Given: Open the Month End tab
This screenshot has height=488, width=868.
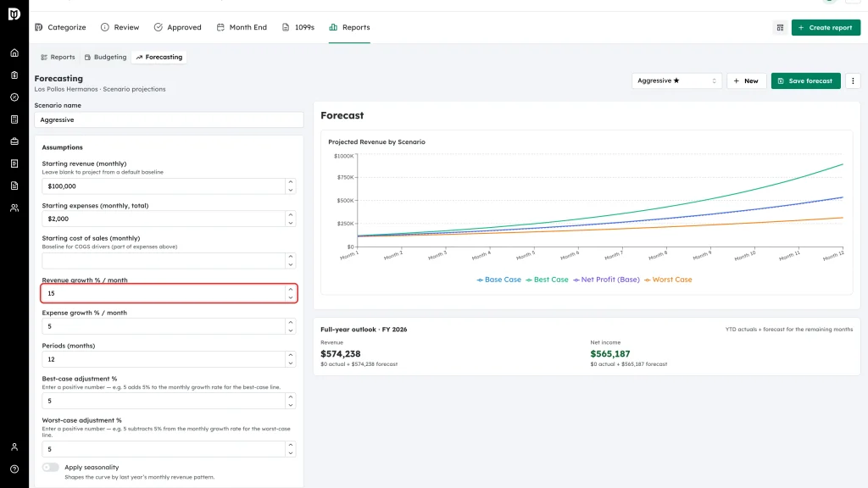Looking at the screenshot, I should click(242, 27).
